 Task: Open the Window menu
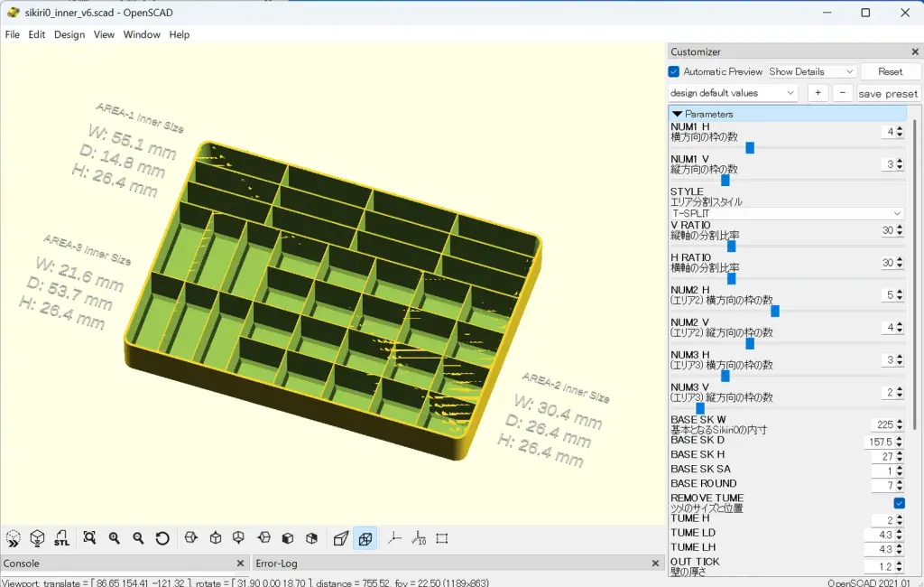142,34
